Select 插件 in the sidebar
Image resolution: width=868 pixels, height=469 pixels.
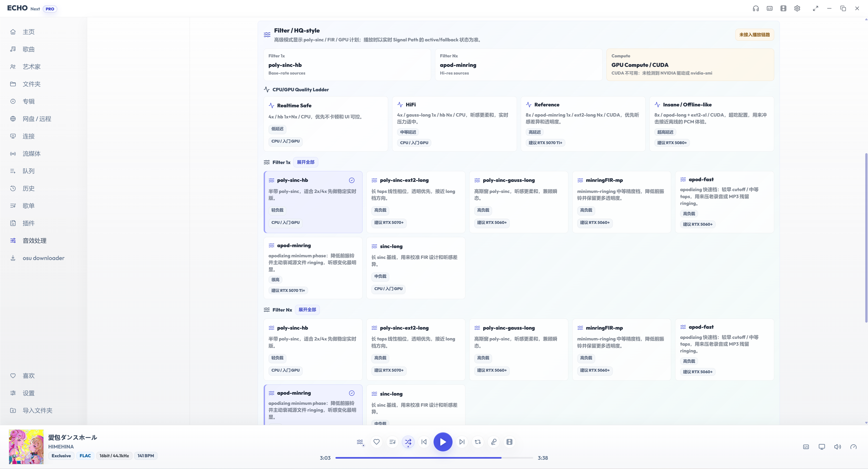tap(43, 223)
